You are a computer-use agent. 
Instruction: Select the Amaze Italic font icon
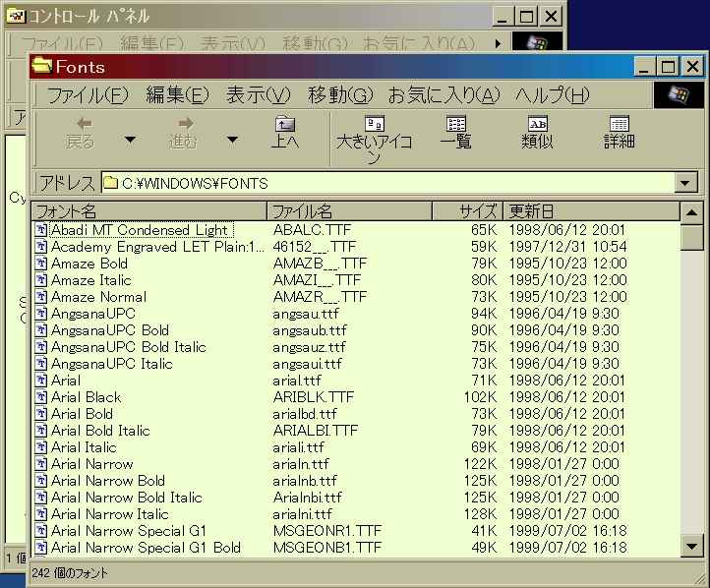coord(41,279)
